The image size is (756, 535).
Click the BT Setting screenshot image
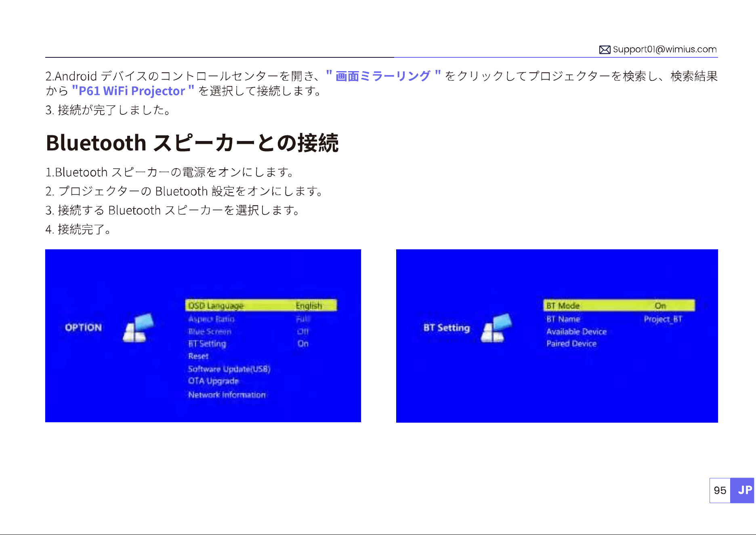pos(557,336)
